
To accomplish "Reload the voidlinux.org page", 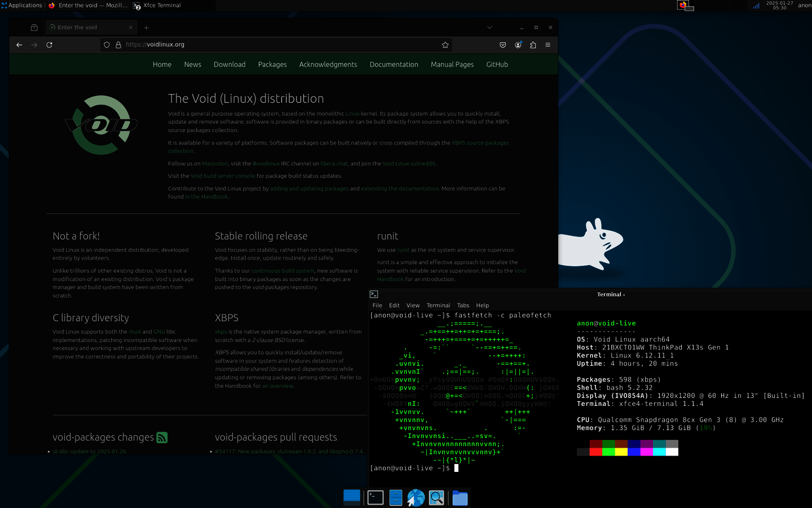I will point(49,45).
